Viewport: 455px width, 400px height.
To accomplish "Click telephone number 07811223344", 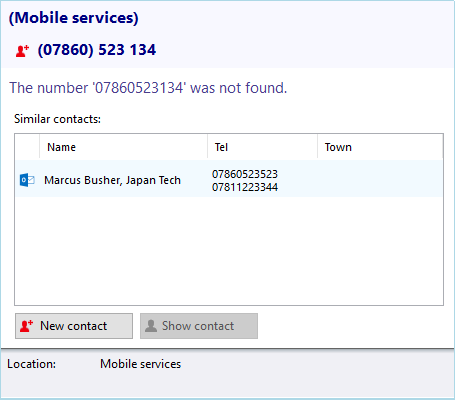I will click(245, 187).
